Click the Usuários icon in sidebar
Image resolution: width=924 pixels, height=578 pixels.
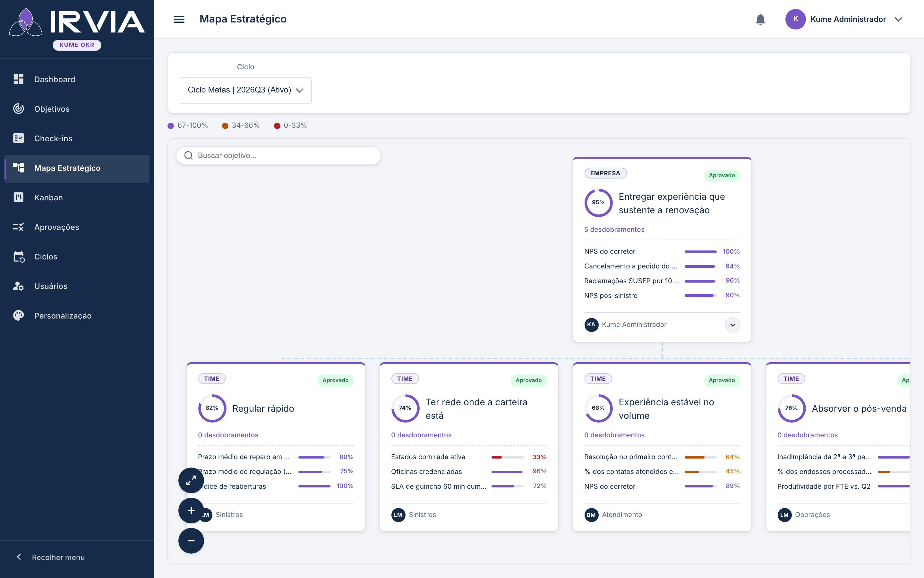18,286
